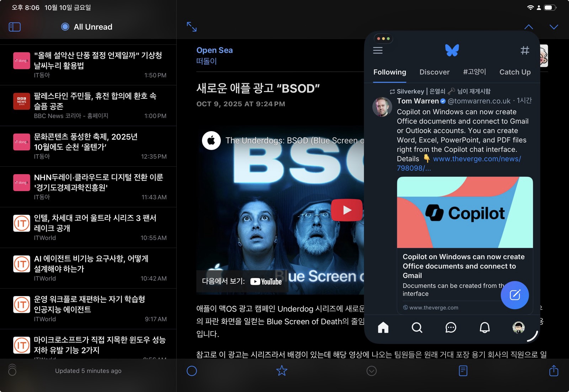The width and height of the screenshot is (569, 392).
Task: Toggle the sidebar panel icon
Action: click(15, 27)
